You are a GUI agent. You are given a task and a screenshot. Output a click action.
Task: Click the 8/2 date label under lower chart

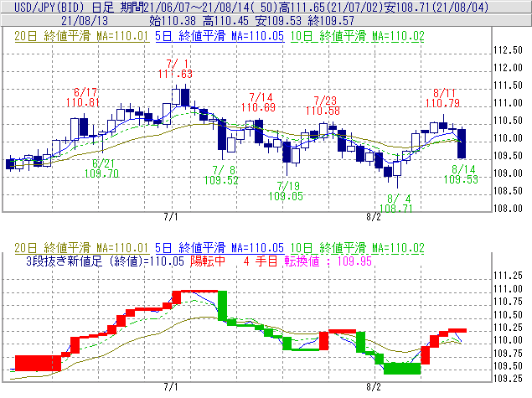pos(374,387)
